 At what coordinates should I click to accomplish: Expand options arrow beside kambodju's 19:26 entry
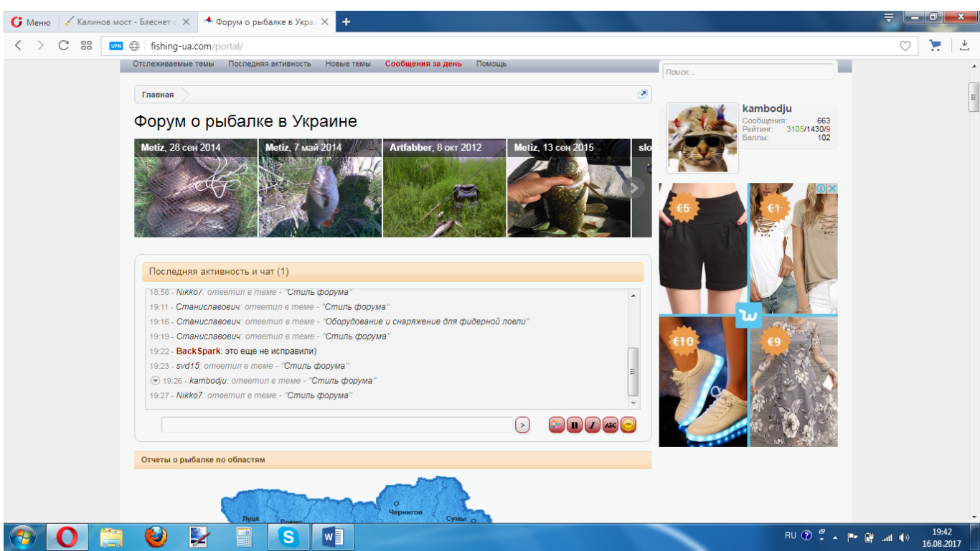coord(155,380)
